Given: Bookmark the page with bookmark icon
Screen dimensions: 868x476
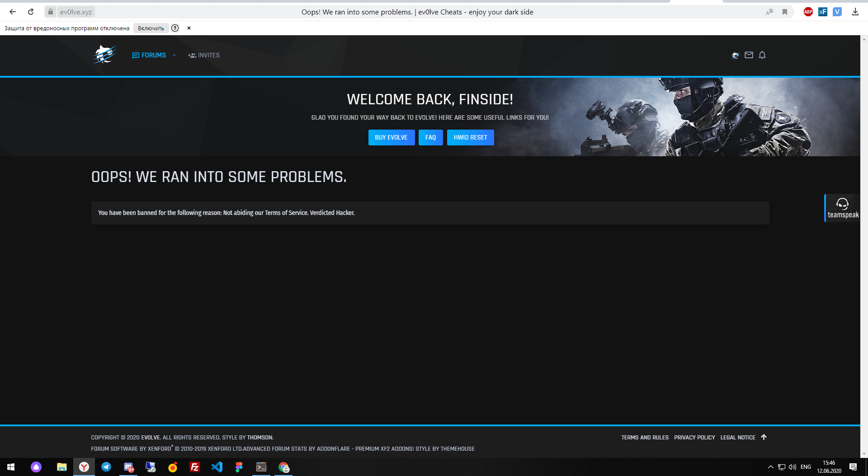Looking at the screenshot, I should (785, 12).
